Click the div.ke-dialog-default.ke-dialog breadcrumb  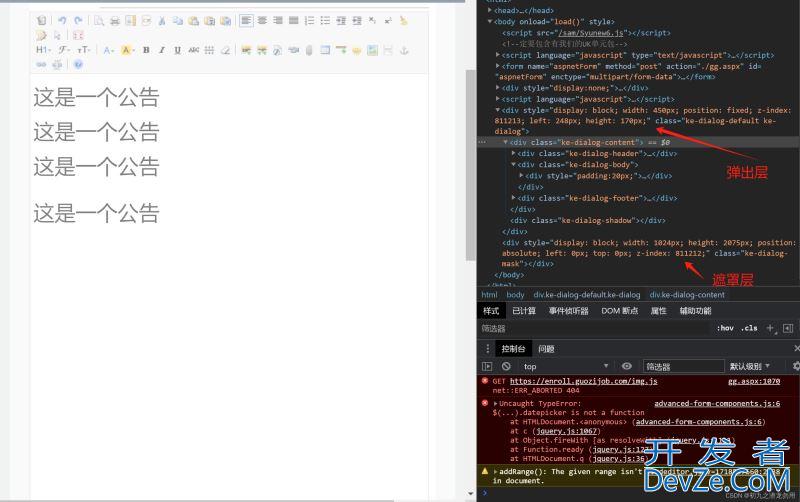click(x=587, y=295)
